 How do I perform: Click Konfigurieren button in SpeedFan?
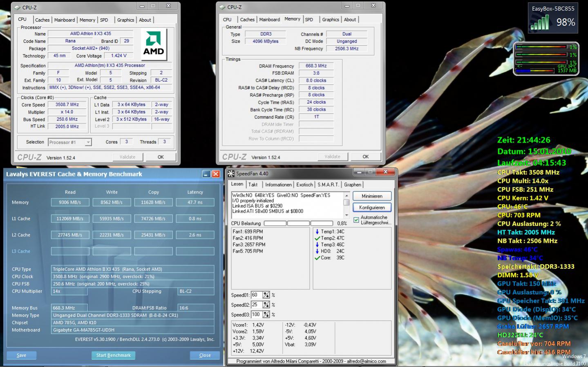tap(372, 207)
